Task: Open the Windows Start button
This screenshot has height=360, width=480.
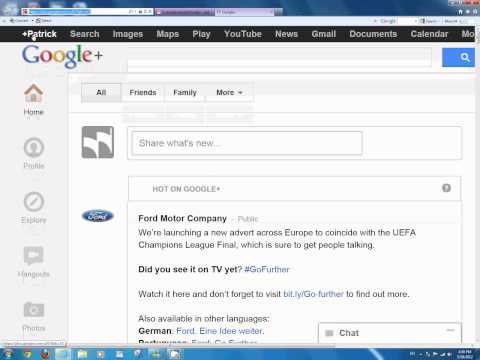Action: (x=7, y=354)
